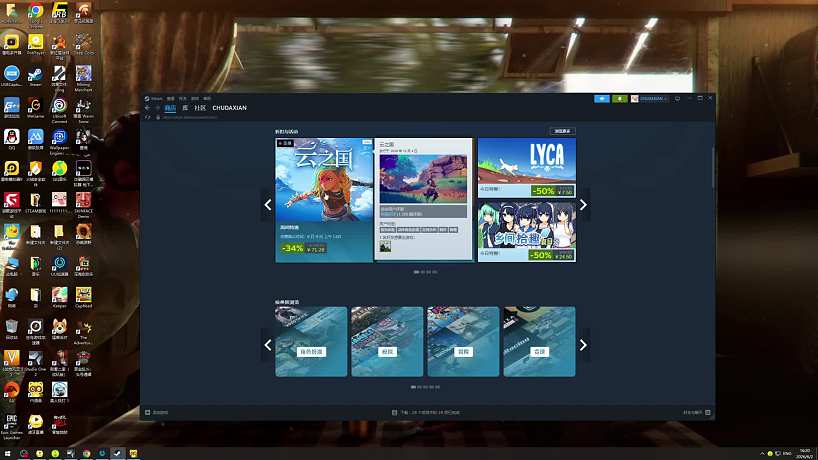Click the taskbar clock
818x460 pixels.
(x=805, y=454)
